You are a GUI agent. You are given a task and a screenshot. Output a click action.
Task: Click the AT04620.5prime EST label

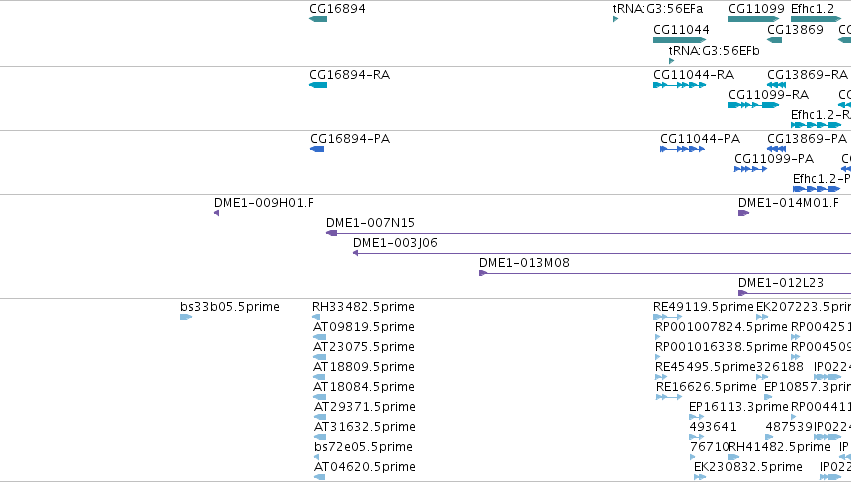point(365,467)
